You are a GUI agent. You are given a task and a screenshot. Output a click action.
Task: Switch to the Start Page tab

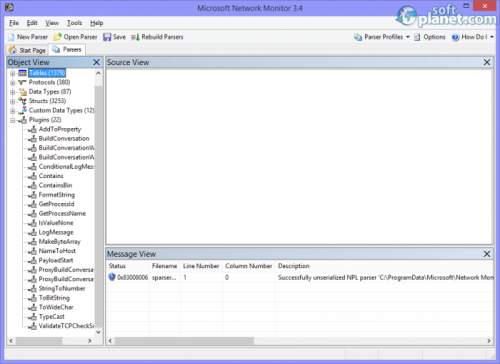click(27, 50)
